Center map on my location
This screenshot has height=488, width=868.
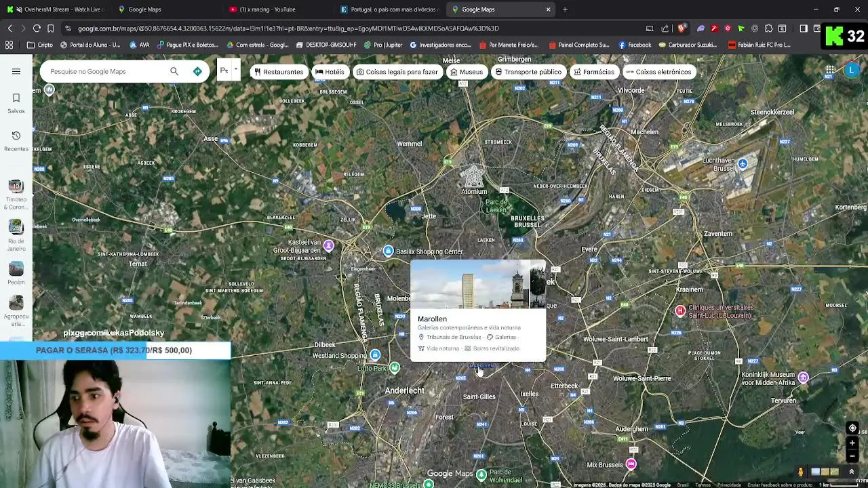click(x=852, y=428)
